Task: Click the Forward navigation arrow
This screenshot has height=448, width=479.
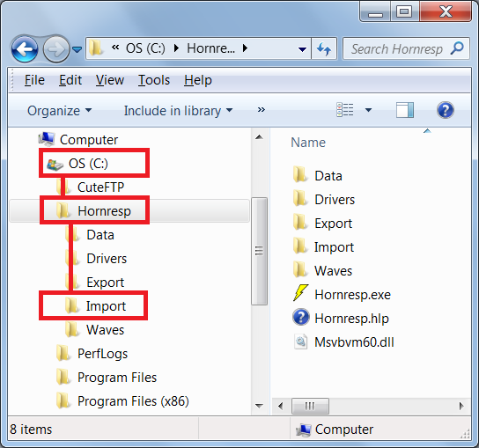Action: click(x=55, y=49)
